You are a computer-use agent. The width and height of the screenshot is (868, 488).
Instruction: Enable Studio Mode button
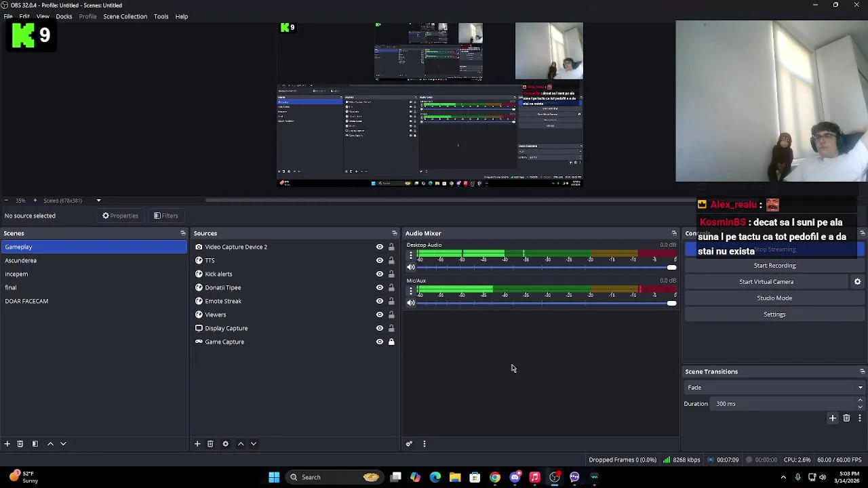point(774,298)
